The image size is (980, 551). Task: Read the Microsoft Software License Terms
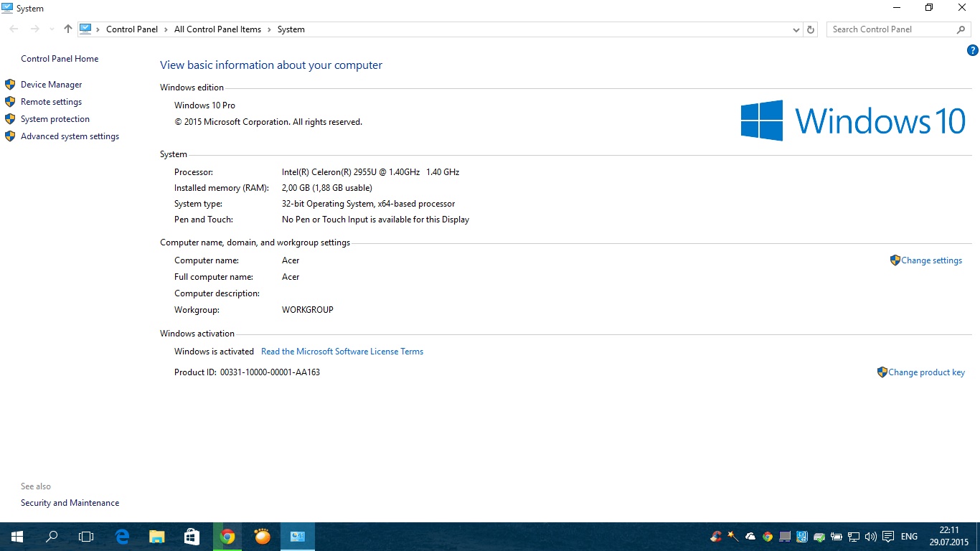(342, 352)
